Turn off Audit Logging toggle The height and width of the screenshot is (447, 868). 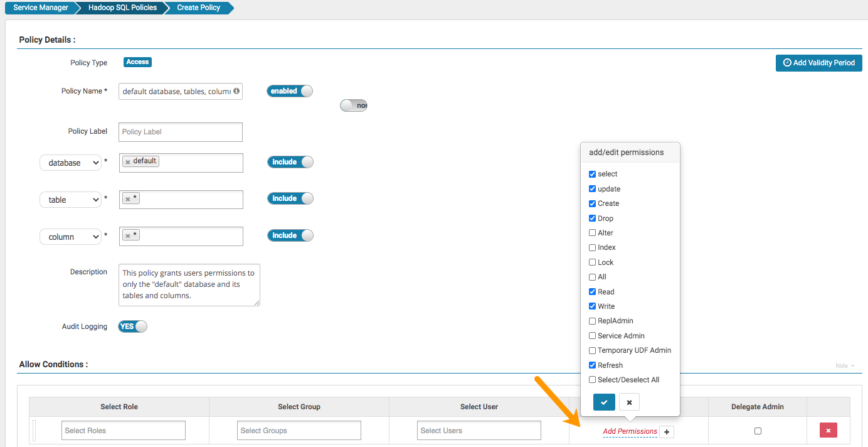click(x=132, y=326)
